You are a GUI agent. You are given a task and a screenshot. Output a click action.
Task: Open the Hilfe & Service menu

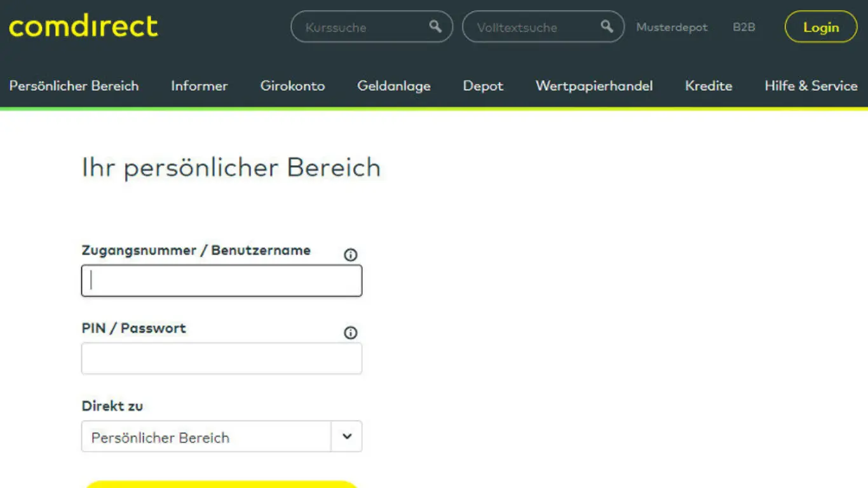pos(811,86)
